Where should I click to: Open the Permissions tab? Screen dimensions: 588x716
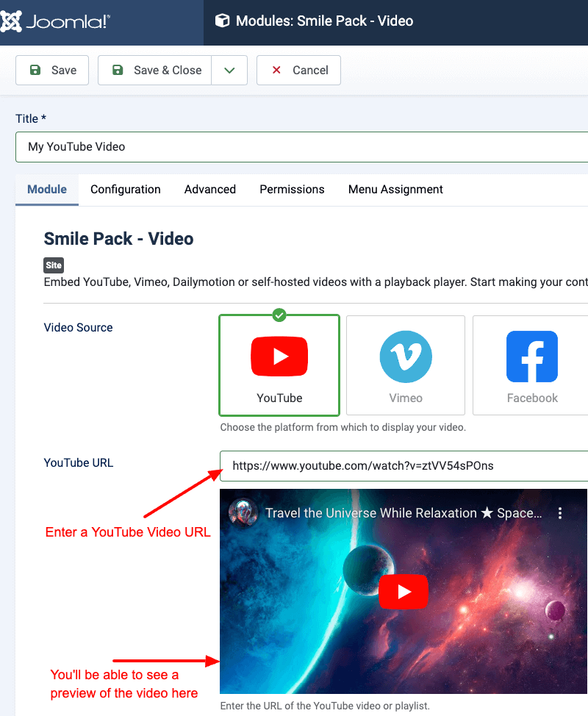(293, 189)
